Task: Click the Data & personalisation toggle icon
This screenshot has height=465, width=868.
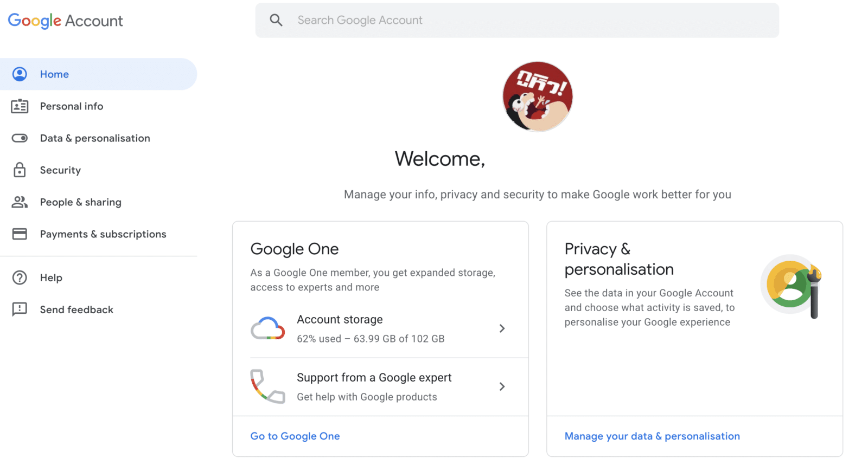Action: coord(20,138)
